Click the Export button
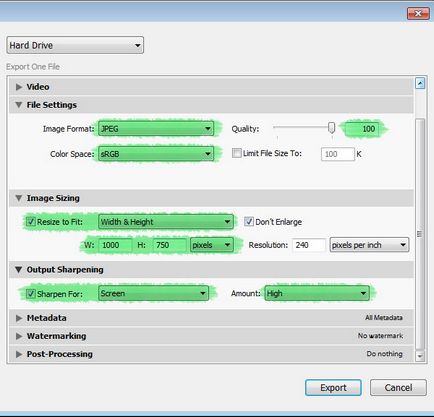The height and width of the screenshot is (417, 434). (333, 388)
